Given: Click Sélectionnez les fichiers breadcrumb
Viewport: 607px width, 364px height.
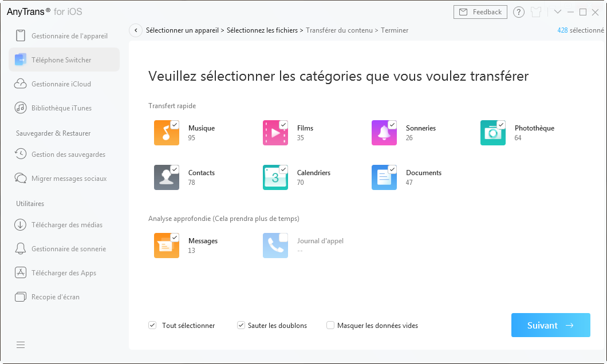Looking at the screenshot, I should pyautogui.click(x=262, y=30).
